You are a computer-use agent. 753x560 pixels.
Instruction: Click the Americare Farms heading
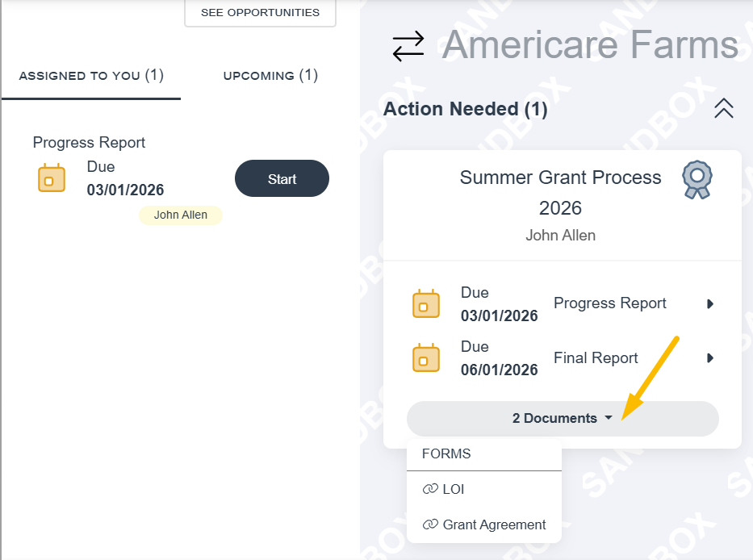point(590,44)
